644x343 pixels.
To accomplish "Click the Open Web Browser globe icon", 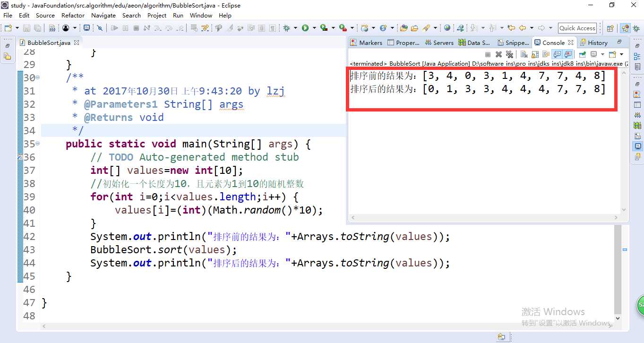I will coord(447,28).
